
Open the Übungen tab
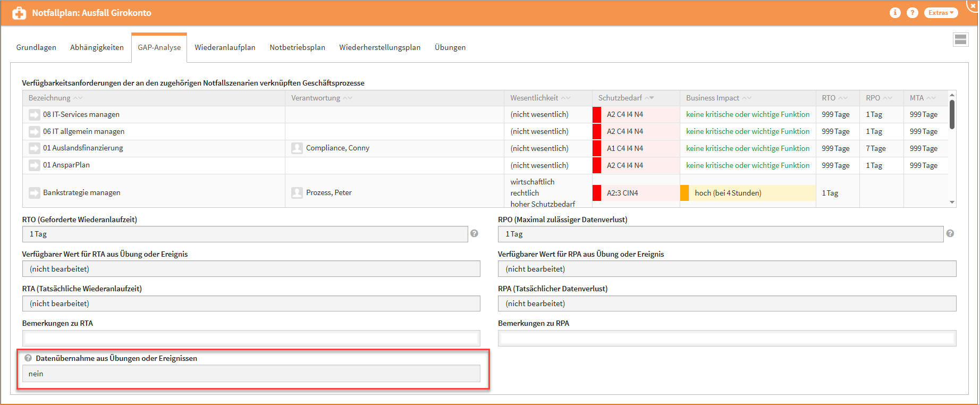point(450,47)
